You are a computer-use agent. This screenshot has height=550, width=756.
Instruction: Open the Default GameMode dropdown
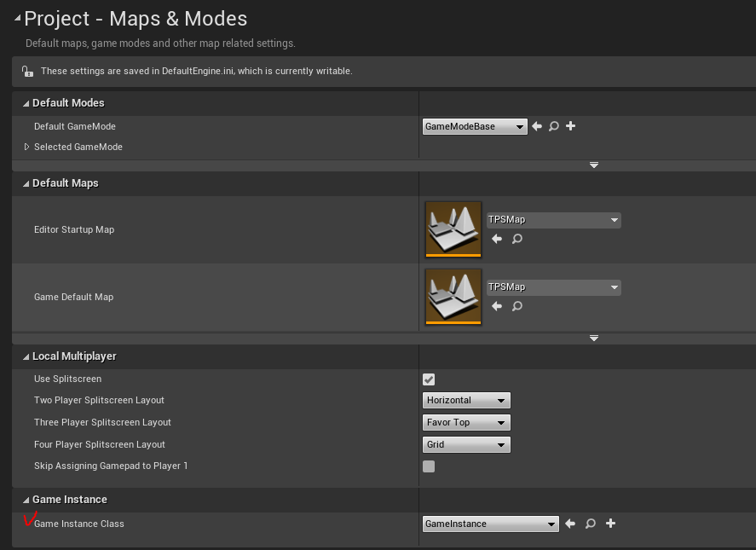click(475, 126)
